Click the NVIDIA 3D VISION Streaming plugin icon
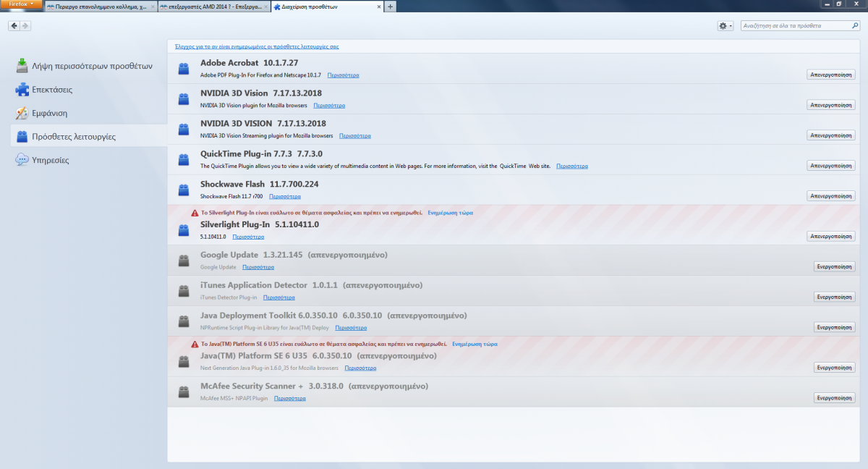This screenshot has height=469, width=868. (184, 130)
